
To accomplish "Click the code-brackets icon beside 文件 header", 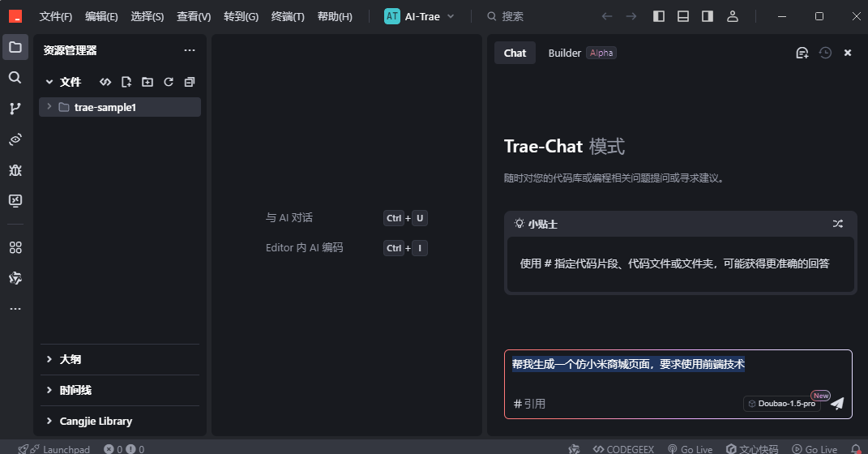I will (x=105, y=82).
